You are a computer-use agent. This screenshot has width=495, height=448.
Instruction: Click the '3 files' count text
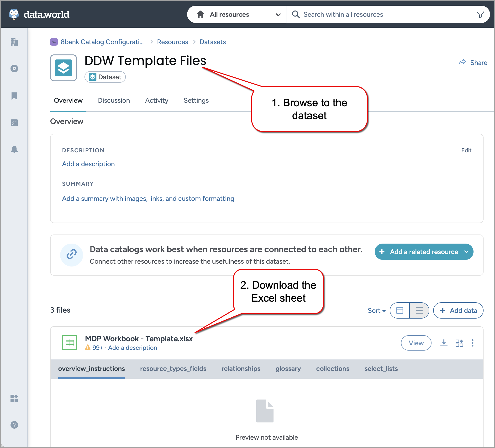pyautogui.click(x=60, y=310)
